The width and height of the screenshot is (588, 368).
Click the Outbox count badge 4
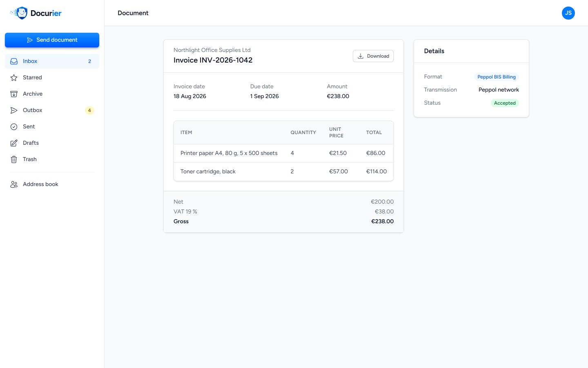point(89,110)
